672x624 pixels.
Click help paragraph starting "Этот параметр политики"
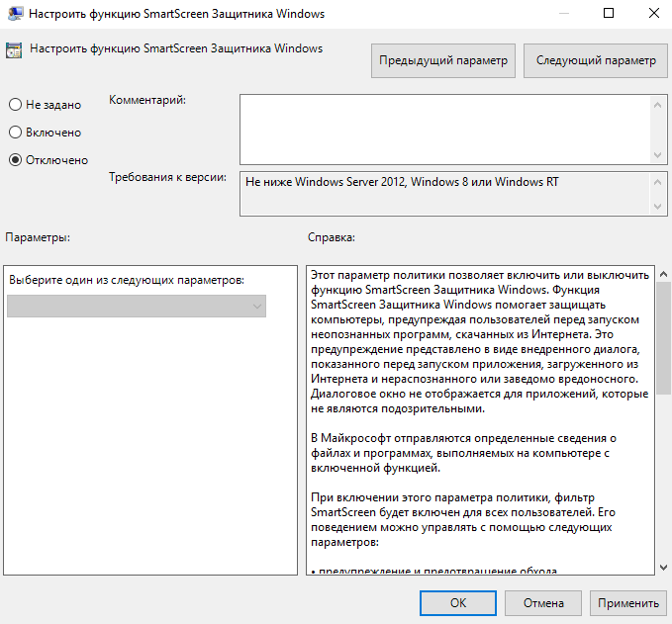pos(480,342)
